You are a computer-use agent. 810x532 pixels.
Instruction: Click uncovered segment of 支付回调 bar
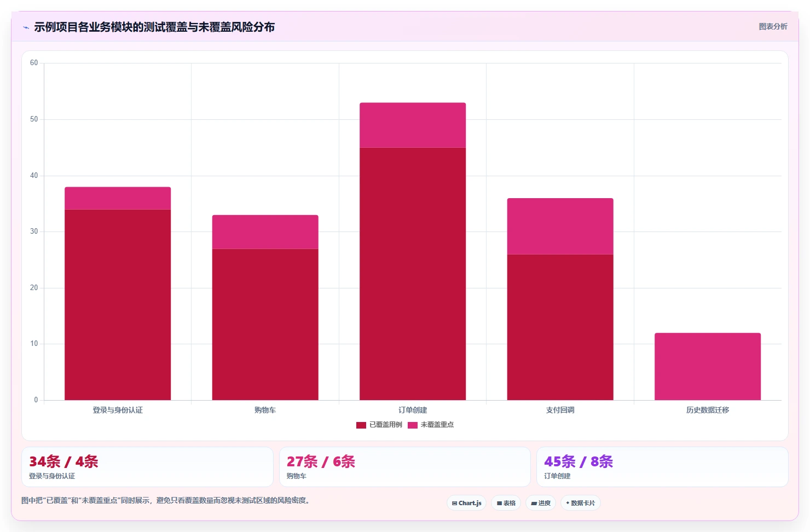[x=560, y=226]
